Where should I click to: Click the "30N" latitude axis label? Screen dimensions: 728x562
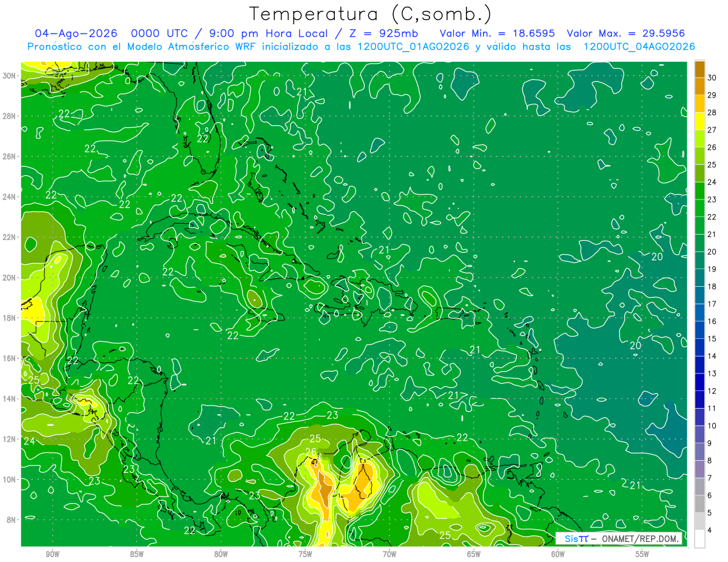10,76
